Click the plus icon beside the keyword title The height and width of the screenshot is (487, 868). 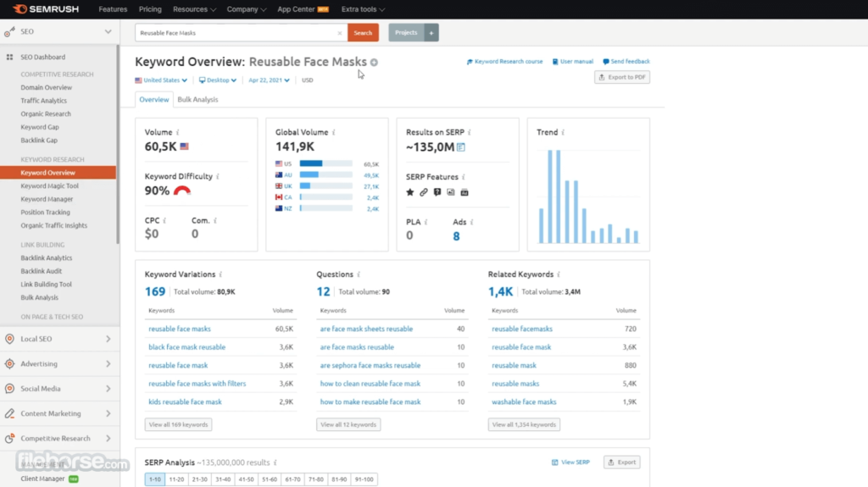pos(374,62)
